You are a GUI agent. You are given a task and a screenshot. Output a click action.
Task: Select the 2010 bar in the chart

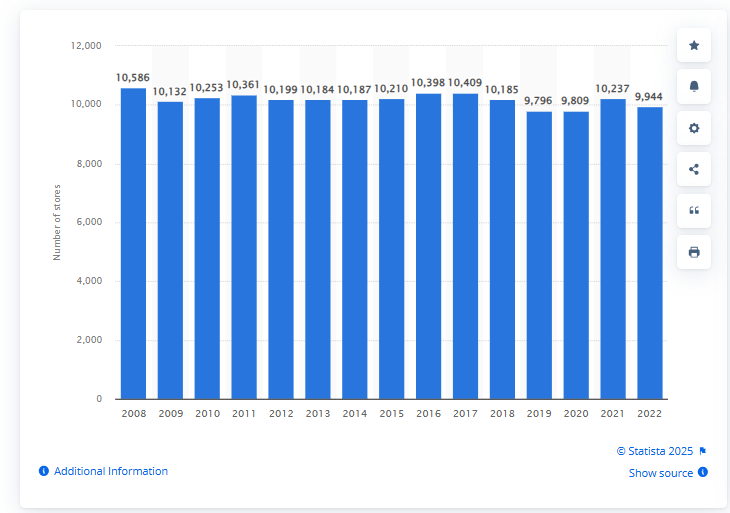[x=207, y=249]
